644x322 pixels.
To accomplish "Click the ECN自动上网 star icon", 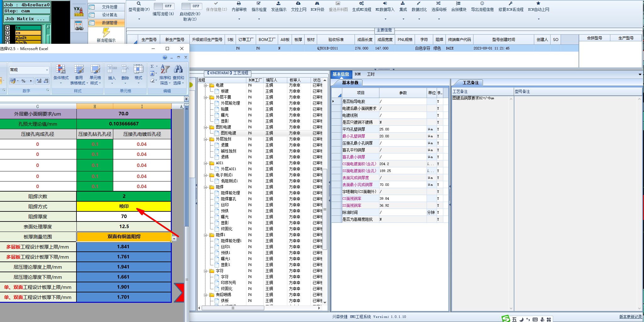I will coord(538,3).
